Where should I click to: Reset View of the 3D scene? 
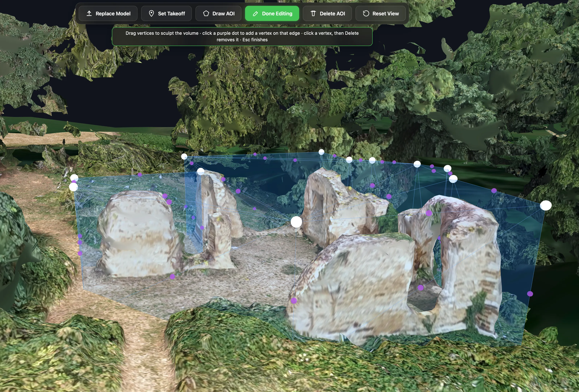pyautogui.click(x=380, y=13)
